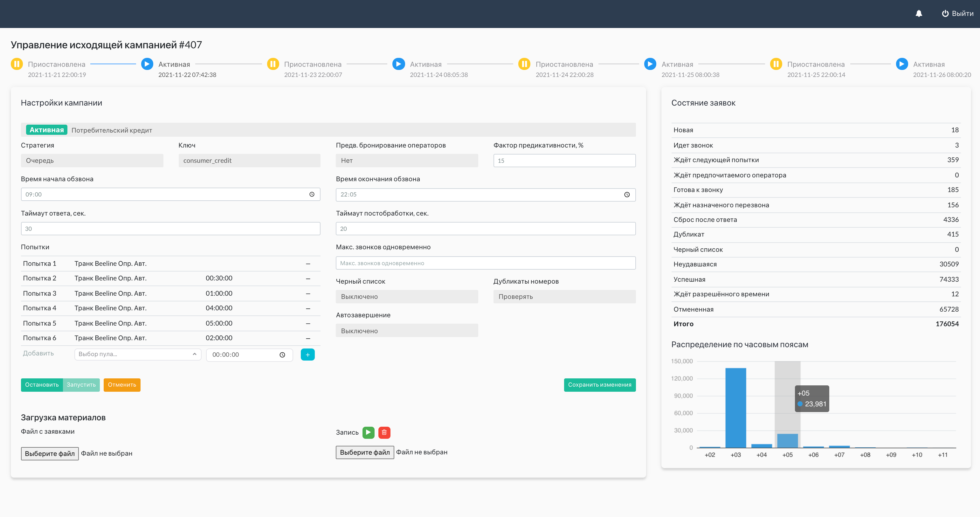Select the pause icon dated 2021-11-25 22:00:14
Image resolution: width=980 pixels, height=517 pixels.
tap(776, 64)
